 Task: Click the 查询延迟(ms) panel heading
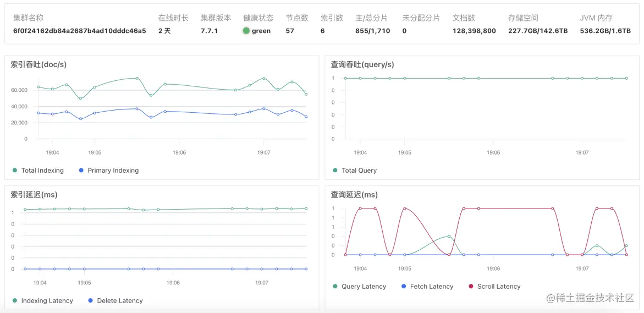coord(354,195)
